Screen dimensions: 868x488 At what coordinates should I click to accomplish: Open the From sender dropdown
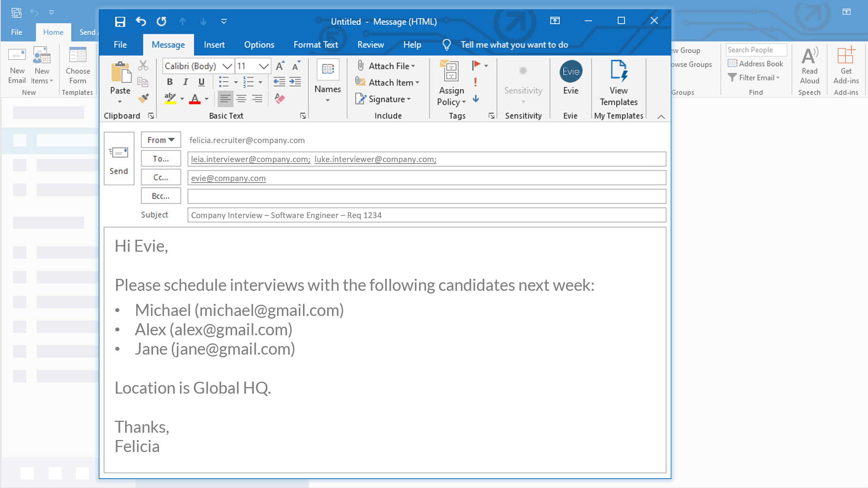161,140
